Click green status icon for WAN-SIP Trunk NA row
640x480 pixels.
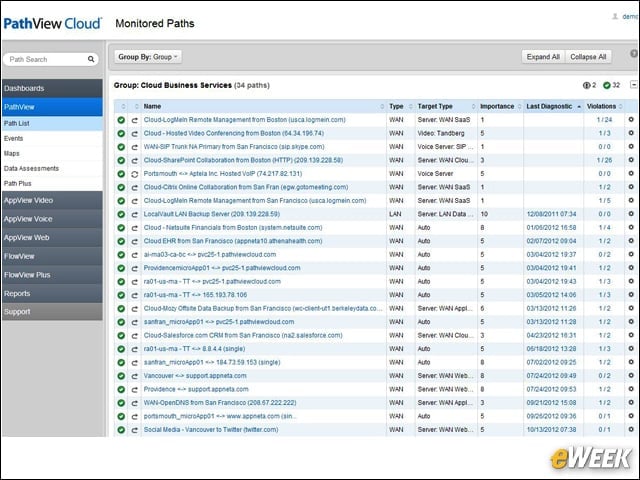coord(121,147)
